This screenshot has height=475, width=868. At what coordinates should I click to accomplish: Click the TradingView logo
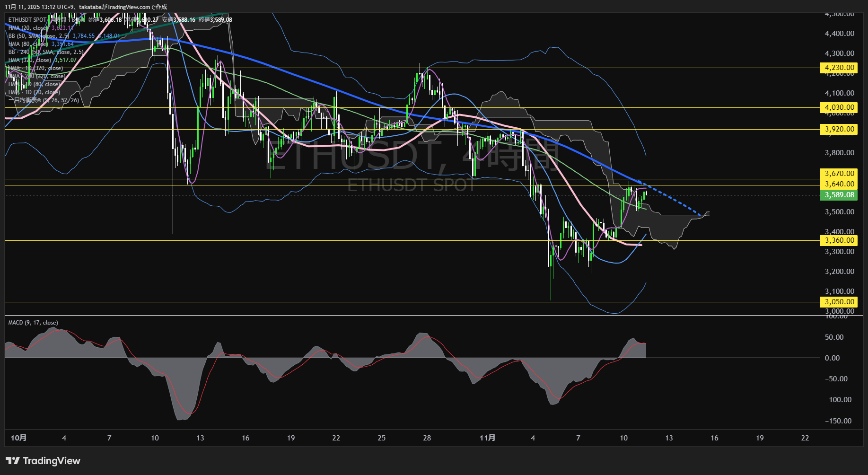tap(43, 461)
